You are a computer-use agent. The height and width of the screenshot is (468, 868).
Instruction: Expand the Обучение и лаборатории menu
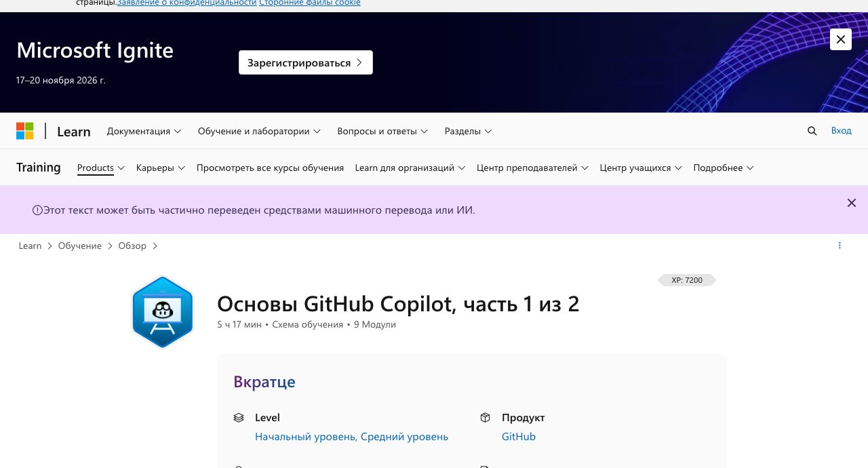tap(260, 131)
